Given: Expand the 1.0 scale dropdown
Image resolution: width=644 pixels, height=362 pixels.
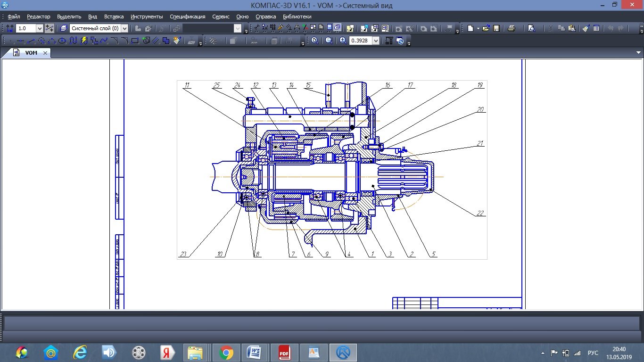Looking at the screenshot, I should [x=40, y=28].
